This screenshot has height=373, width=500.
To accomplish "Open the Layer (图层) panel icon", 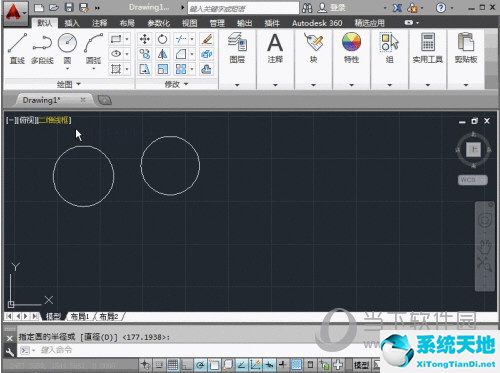I will 237,42.
